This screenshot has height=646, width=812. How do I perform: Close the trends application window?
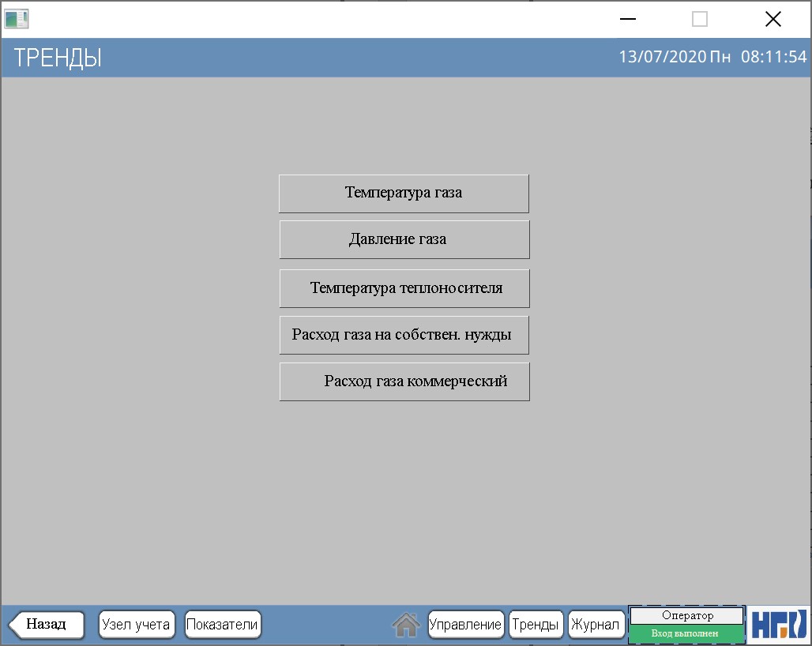[773, 19]
